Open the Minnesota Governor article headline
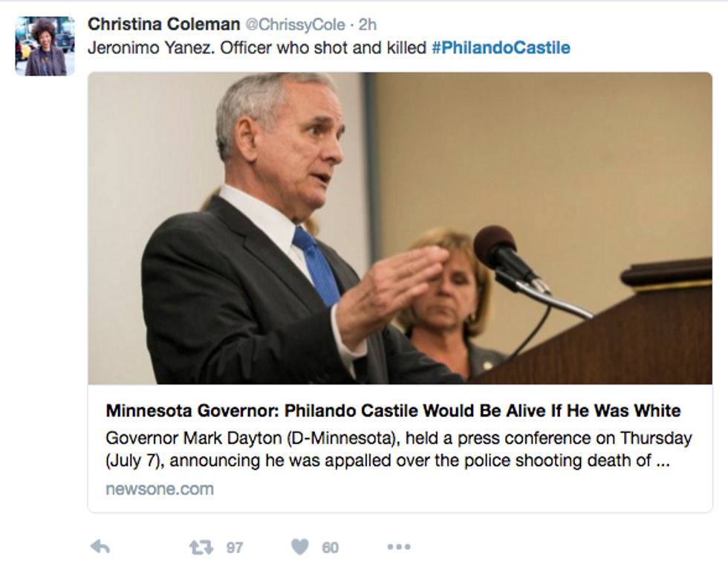 (393, 410)
